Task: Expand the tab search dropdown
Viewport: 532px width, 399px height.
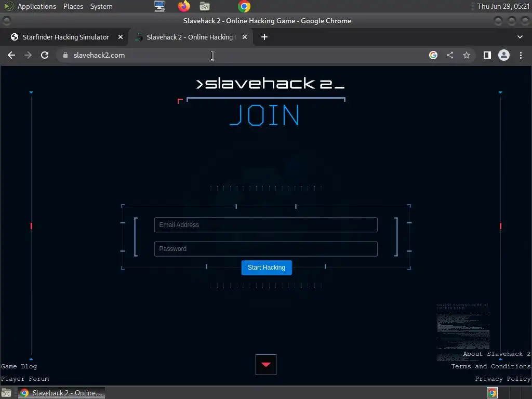Action: point(520,37)
